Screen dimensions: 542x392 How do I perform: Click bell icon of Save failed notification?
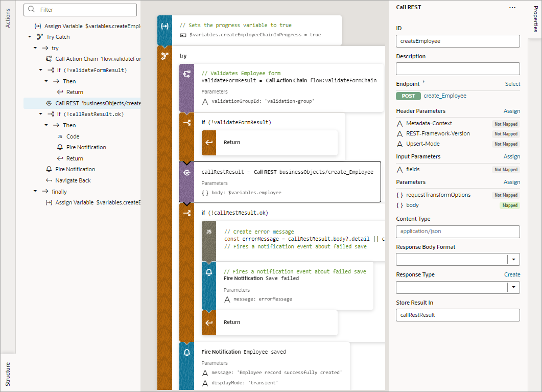(x=209, y=272)
